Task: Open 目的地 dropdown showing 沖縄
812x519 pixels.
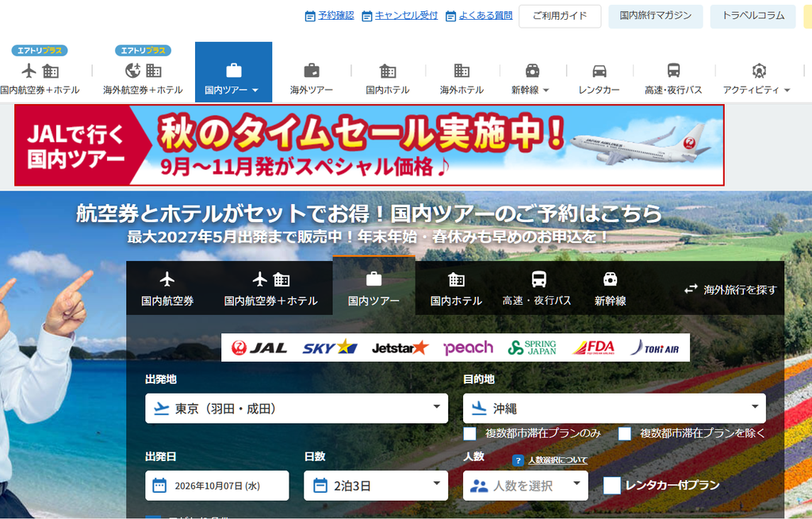Action: coord(615,409)
